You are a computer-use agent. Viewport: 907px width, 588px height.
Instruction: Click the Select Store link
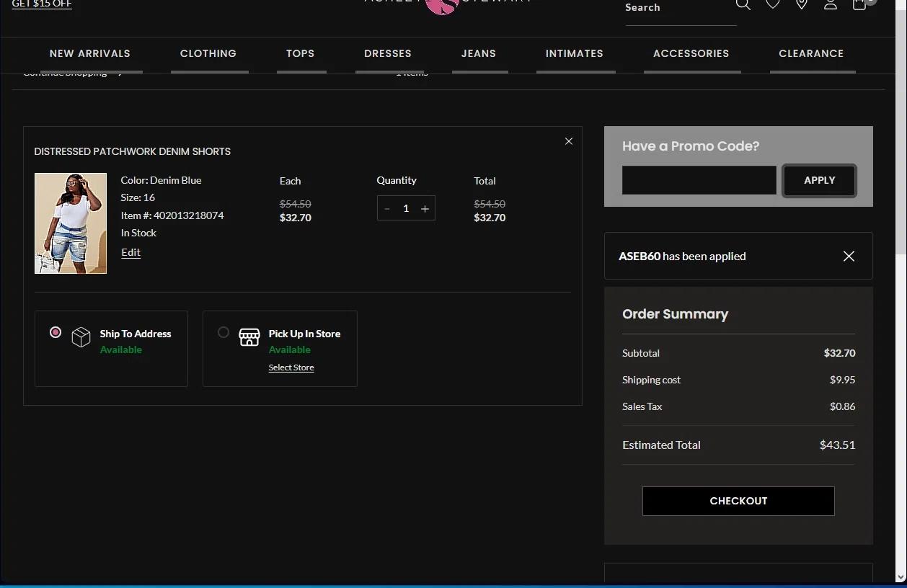point(291,367)
